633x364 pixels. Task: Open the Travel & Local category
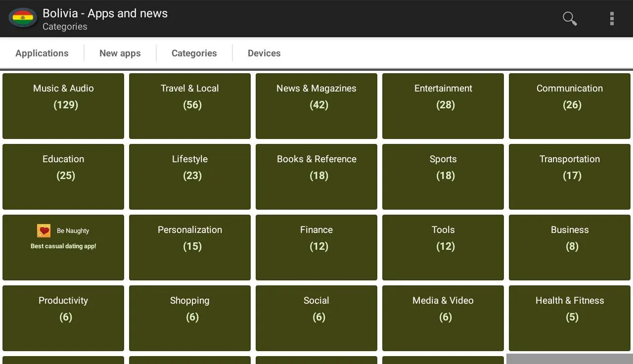tap(190, 106)
